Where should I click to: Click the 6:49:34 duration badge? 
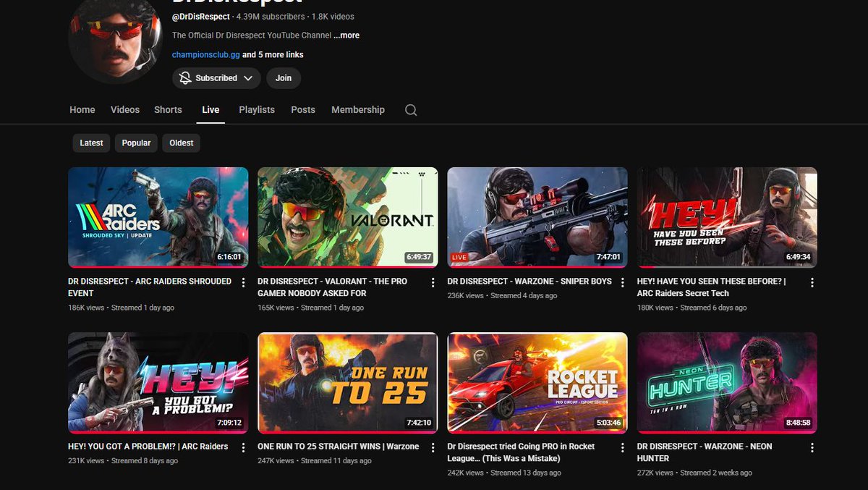(x=799, y=257)
